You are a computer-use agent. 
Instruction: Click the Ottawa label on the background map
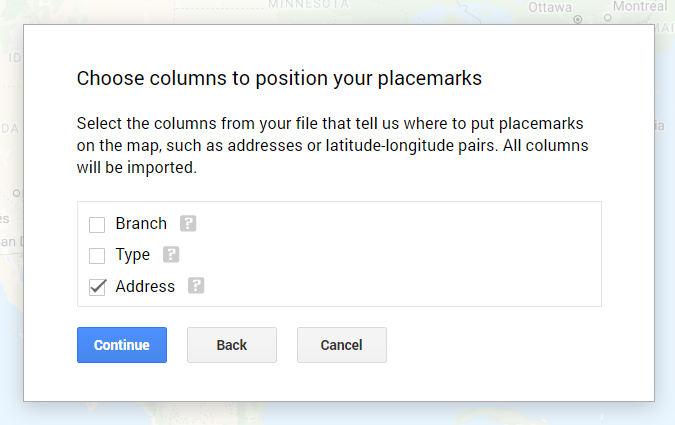(x=550, y=7)
